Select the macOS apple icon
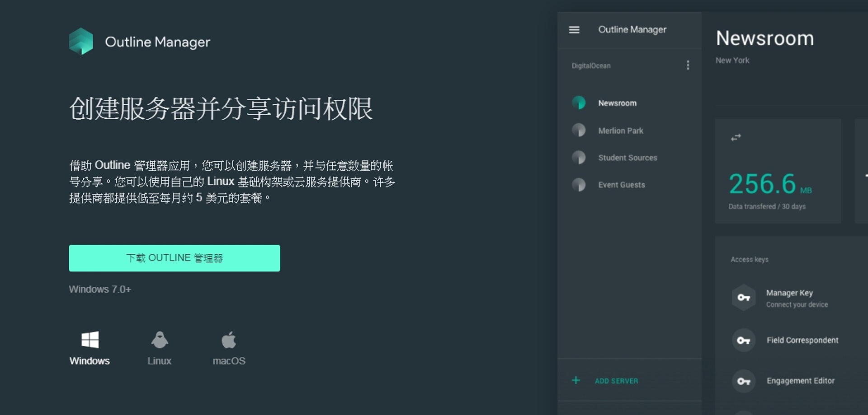Image resolution: width=868 pixels, height=415 pixels. tap(229, 340)
